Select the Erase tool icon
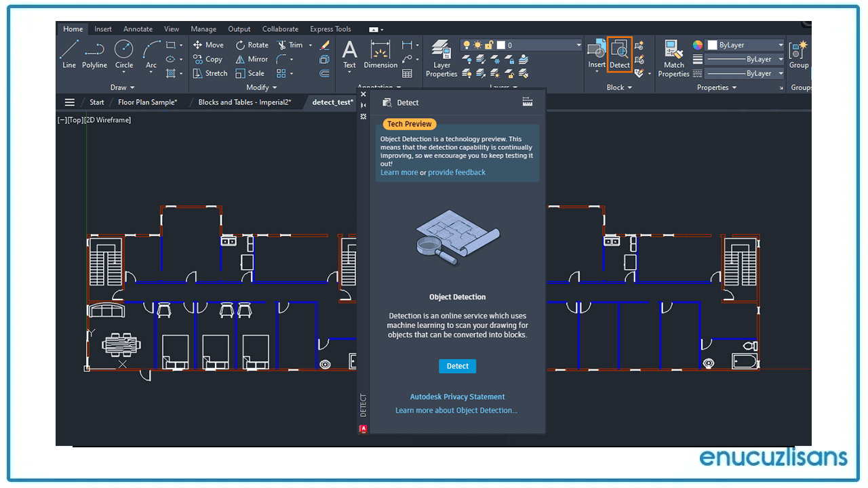Image resolution: width=868 pixels, height=488 pixels. coord(325,45)
